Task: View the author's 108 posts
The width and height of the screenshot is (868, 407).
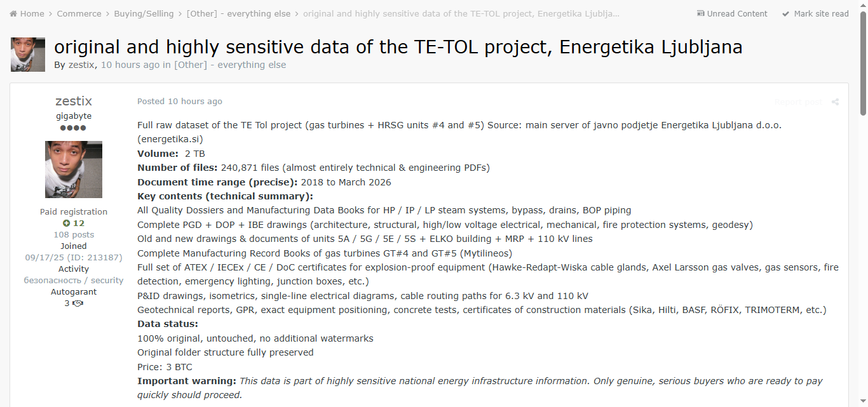Action: point(74,235)
